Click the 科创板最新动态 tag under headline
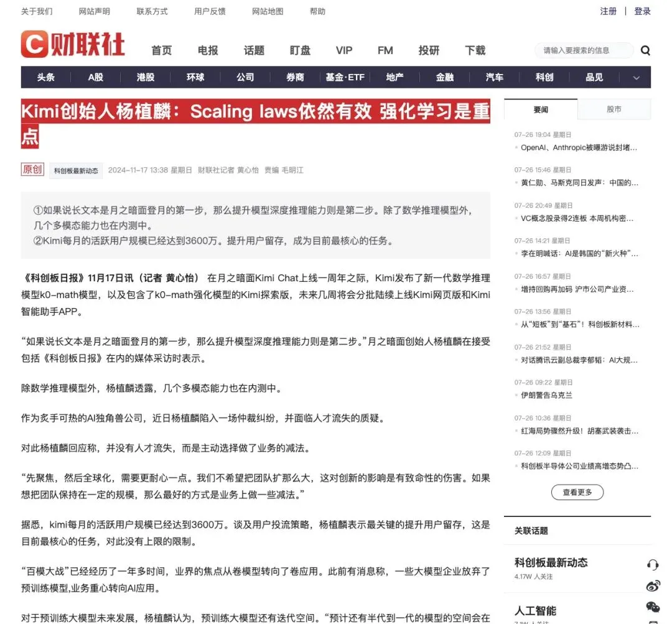The image size is (672, 624). point(76,170)
